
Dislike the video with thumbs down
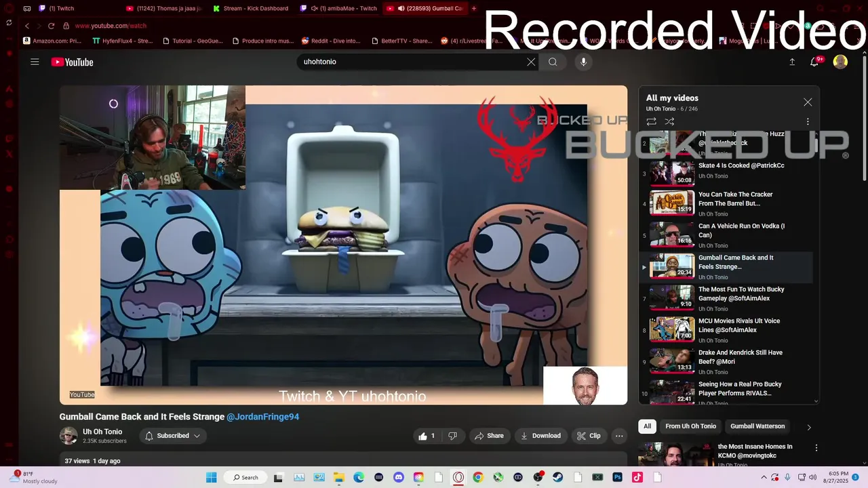click(452, 436)
